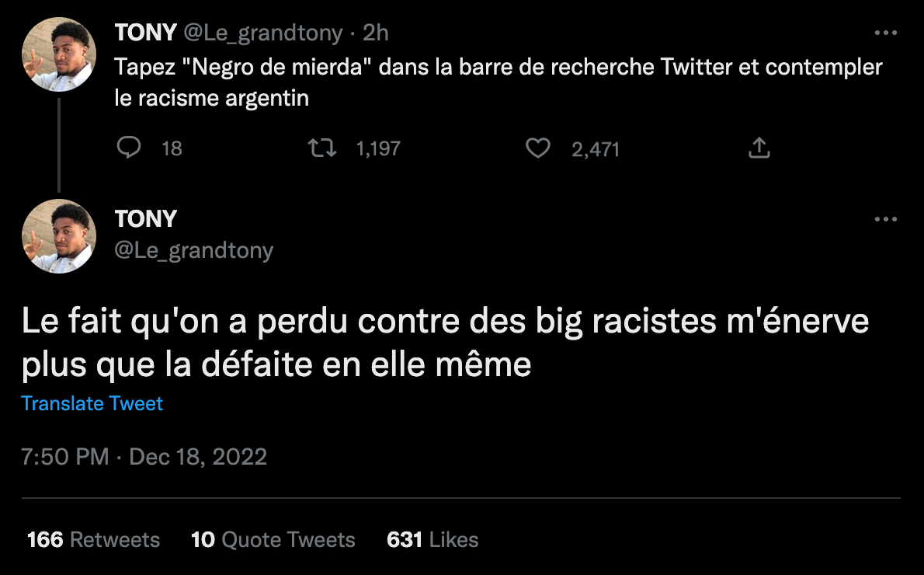The image size is (924, 575).
Task: Click the reply speech bubble icon
Action: (x=128, y=148)
